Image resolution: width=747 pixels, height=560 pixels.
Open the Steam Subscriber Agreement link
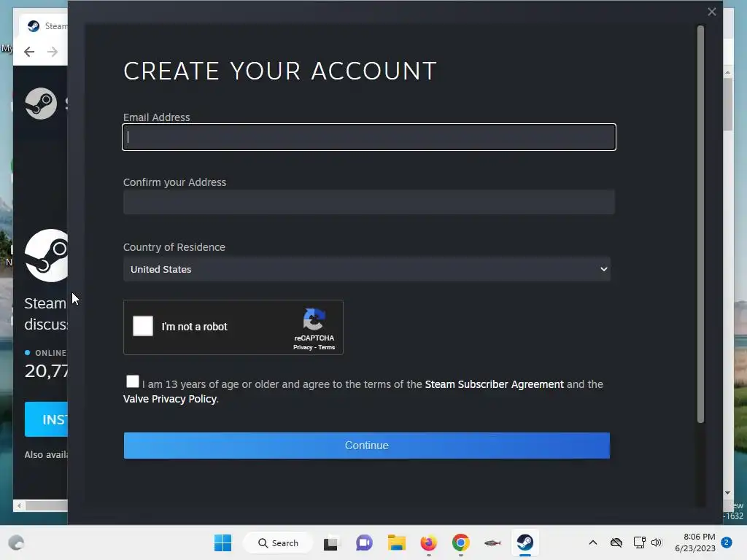click(x=494, y=384)
